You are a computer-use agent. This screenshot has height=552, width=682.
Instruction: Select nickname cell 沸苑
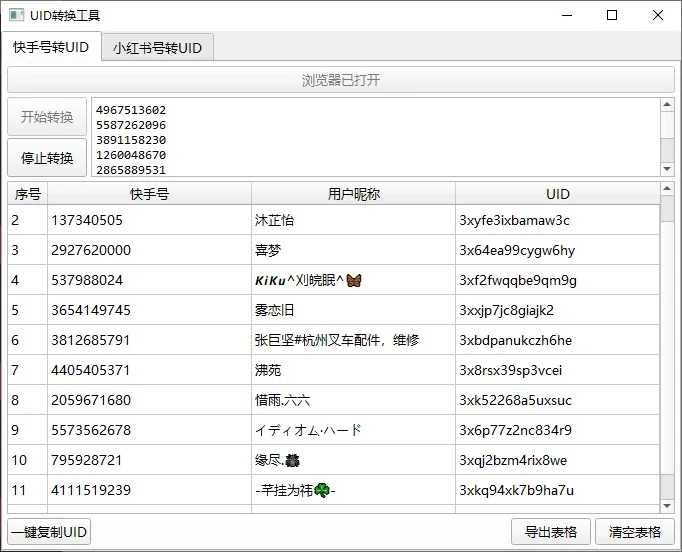(354, 370)
